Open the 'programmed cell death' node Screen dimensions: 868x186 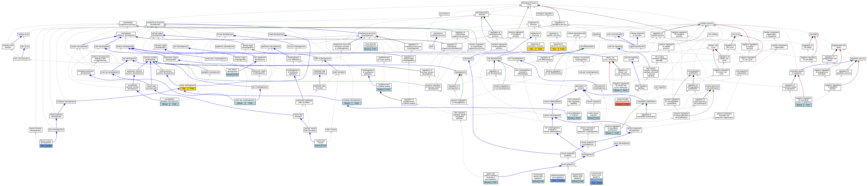click(x=839, y=47)
